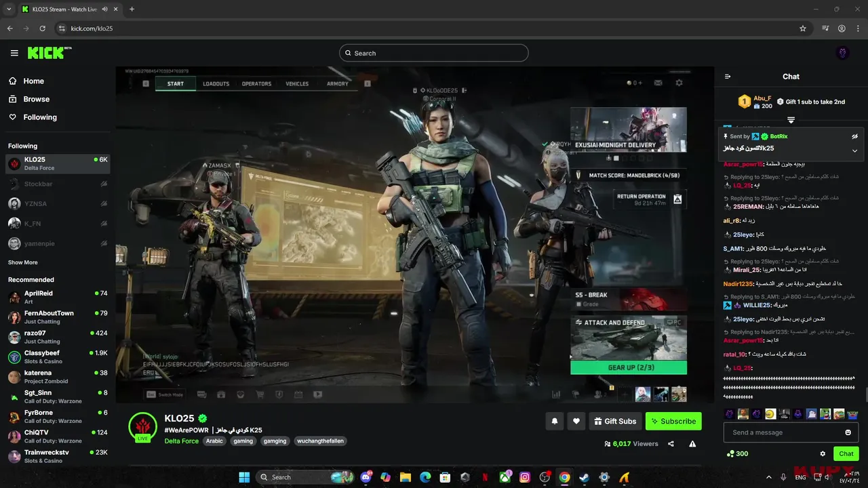This screenshot has height=488, width=868.
Task: Share the stream via share icon
Action: (671, 444)
